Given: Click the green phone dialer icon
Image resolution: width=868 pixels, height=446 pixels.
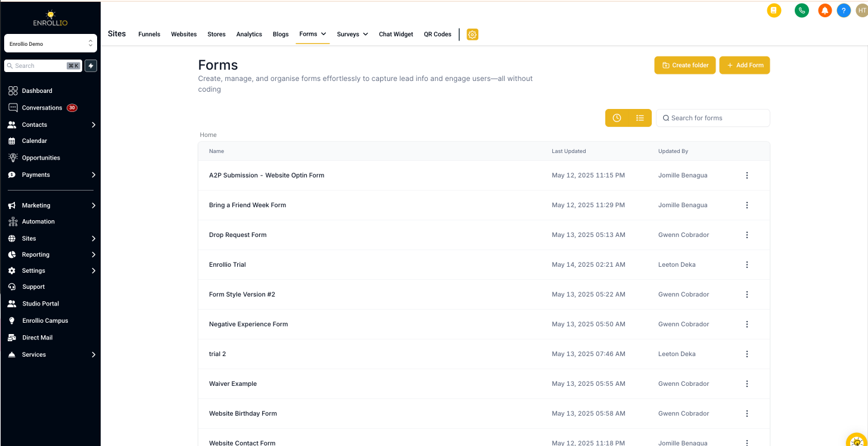Looking at the screenshot, I should pyautogui.click(x=802, y=10).
